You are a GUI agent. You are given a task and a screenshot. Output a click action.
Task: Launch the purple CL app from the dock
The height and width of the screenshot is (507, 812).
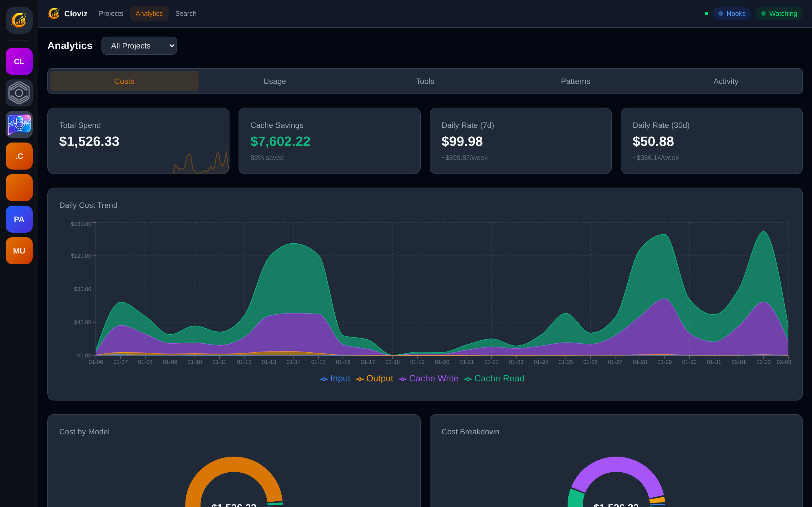(19, 61)
